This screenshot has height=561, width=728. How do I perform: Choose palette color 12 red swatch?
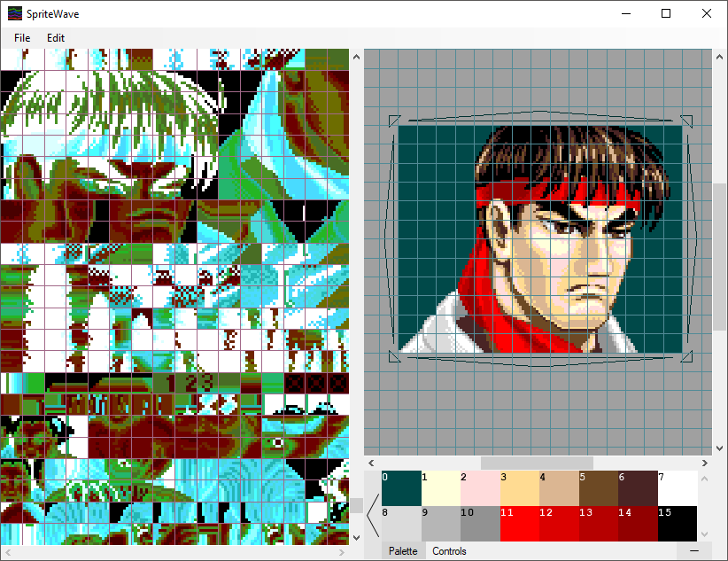tap(560, 524)
